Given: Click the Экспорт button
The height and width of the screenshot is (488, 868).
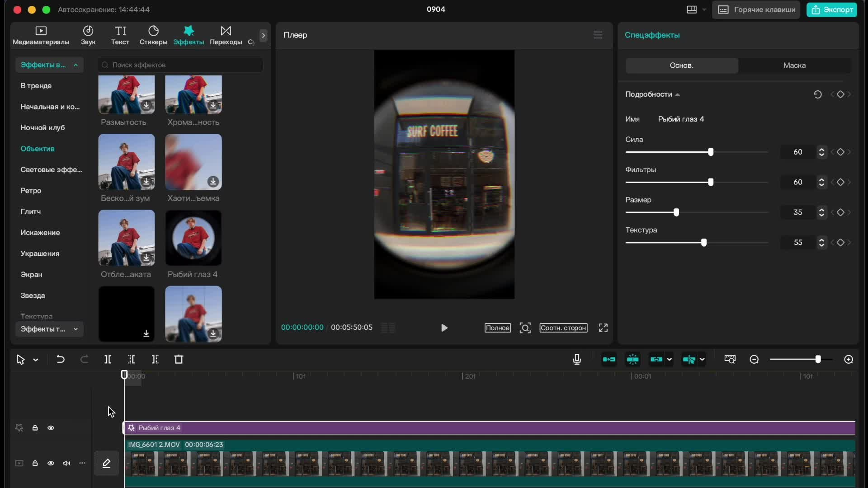Looking at the screenshot, I should click(832, 9).
